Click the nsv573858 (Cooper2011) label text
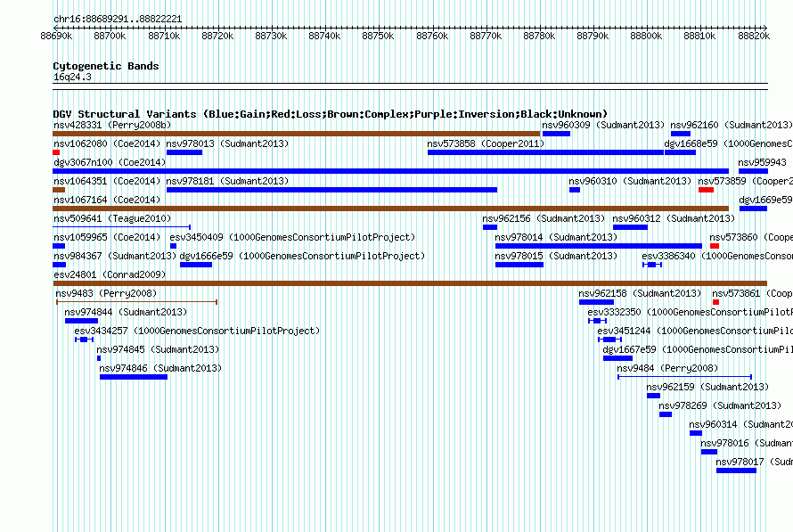 click(486, 143)
